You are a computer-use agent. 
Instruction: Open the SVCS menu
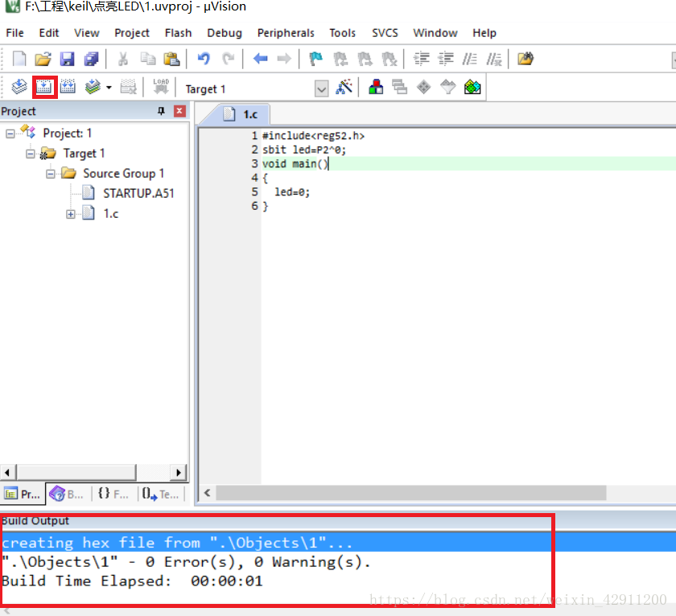click(x=385, y=33)
